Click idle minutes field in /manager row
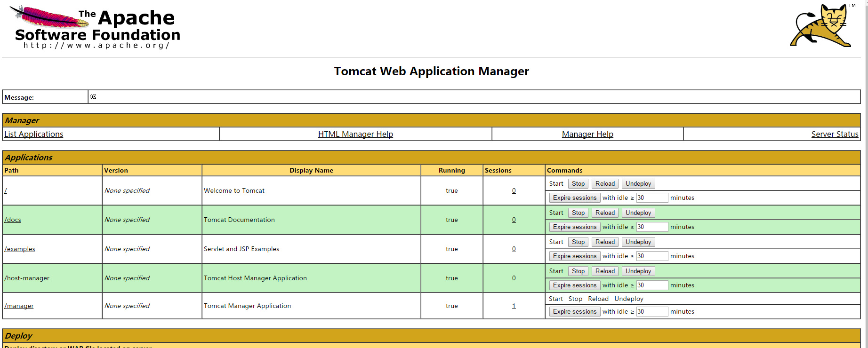Viewport: 868px width, 348px height. (x=652, y=312)
